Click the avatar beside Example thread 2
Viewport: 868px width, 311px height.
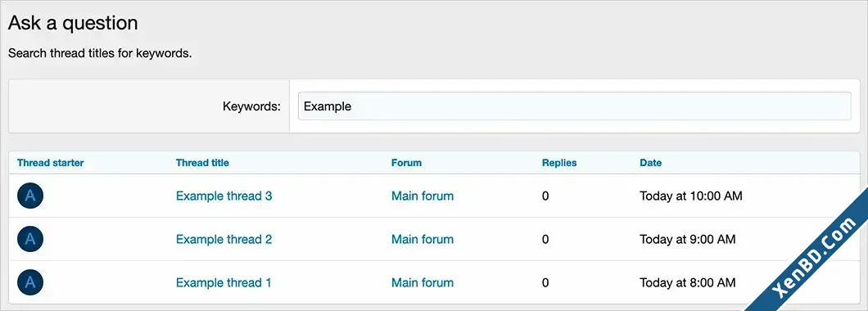[x=30, y=239]
